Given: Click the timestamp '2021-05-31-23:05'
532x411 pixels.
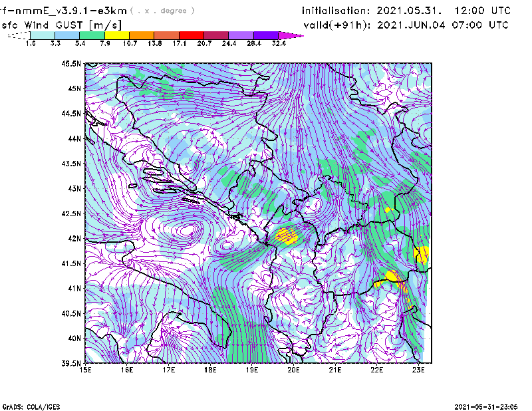Looking at the screenshot, I should click(x=486, y=406).
